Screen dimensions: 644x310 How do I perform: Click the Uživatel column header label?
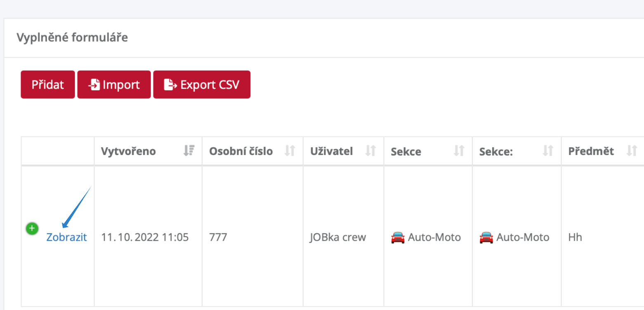(331, 151)
